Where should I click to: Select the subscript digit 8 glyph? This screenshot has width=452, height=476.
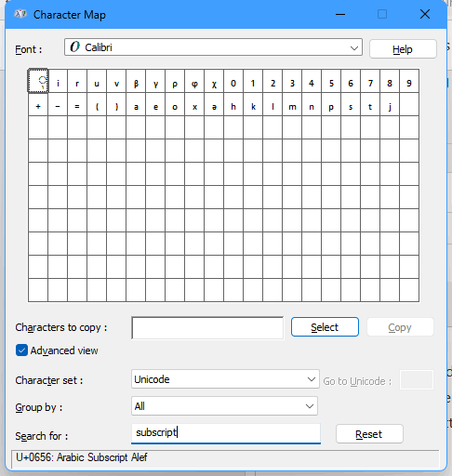[390, 81]
